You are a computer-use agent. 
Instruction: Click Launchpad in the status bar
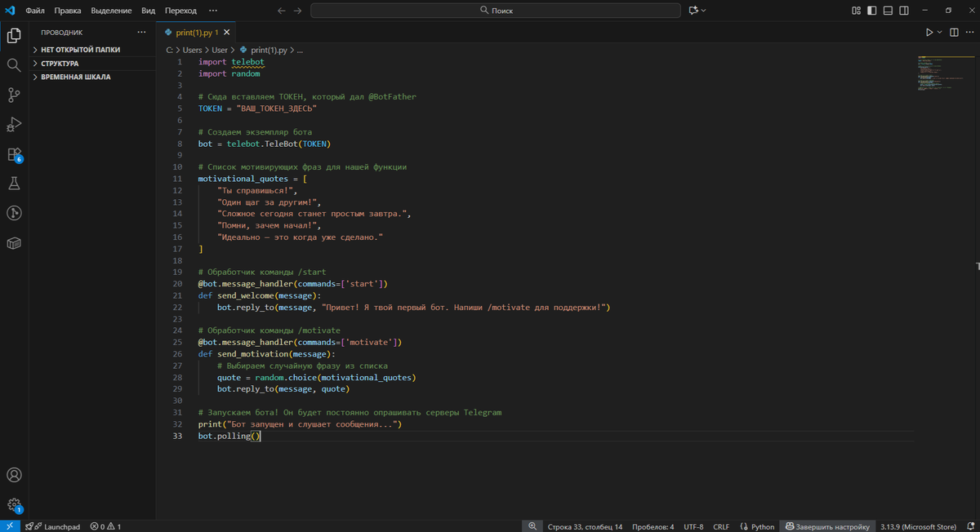54,526
